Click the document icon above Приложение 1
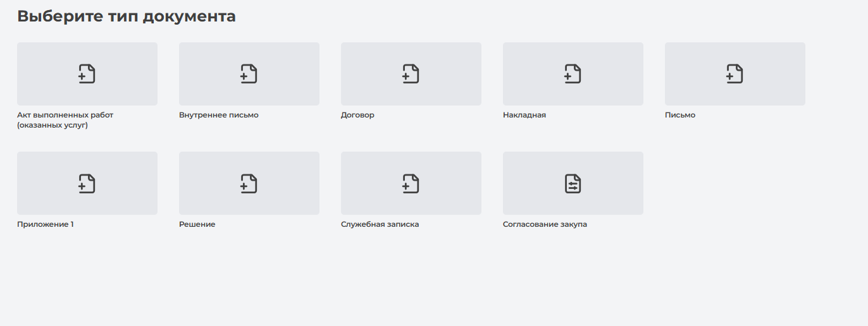Screen dimensions: 868x326 (x=87, y=183)
